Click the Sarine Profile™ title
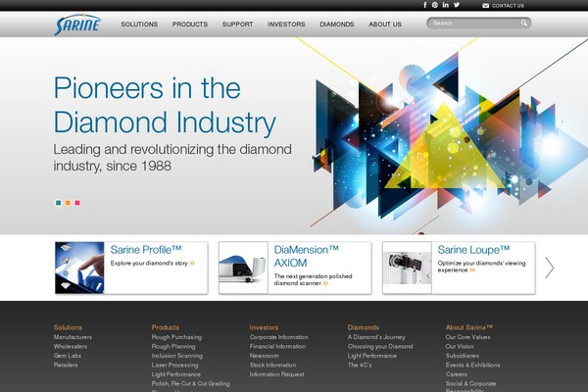This screenshot has height=392, width=588. tap(146, 250)
